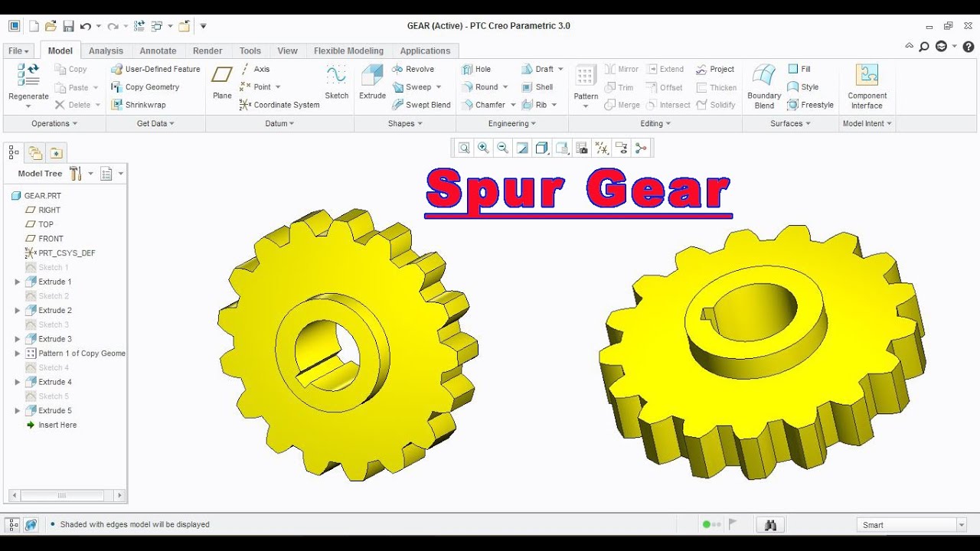Click the Swept Blend tool

coord(421,105)
